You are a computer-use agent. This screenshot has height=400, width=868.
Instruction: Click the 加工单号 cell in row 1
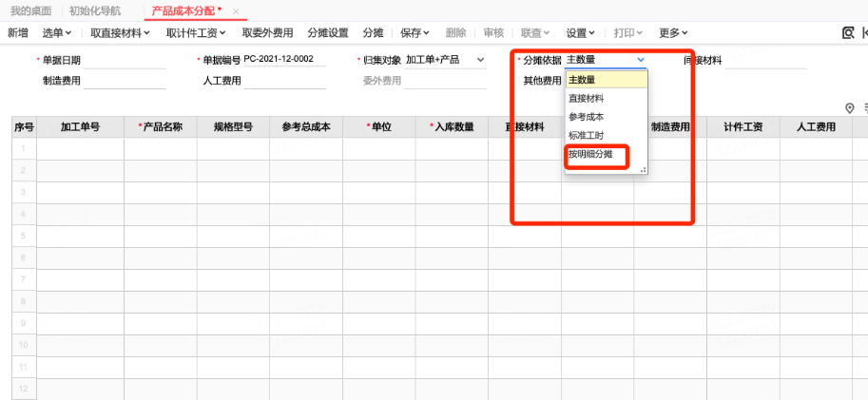[80, 148]
